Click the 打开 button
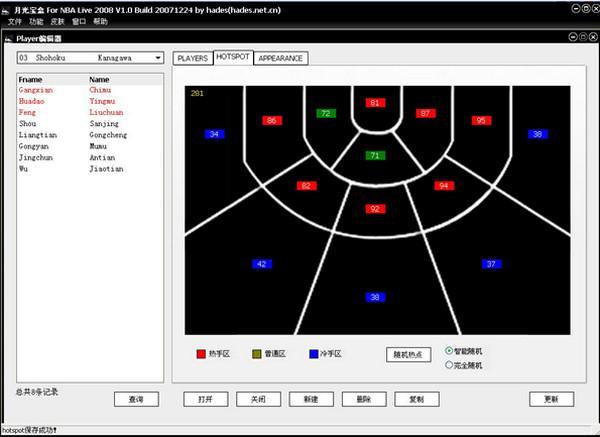 205,399
